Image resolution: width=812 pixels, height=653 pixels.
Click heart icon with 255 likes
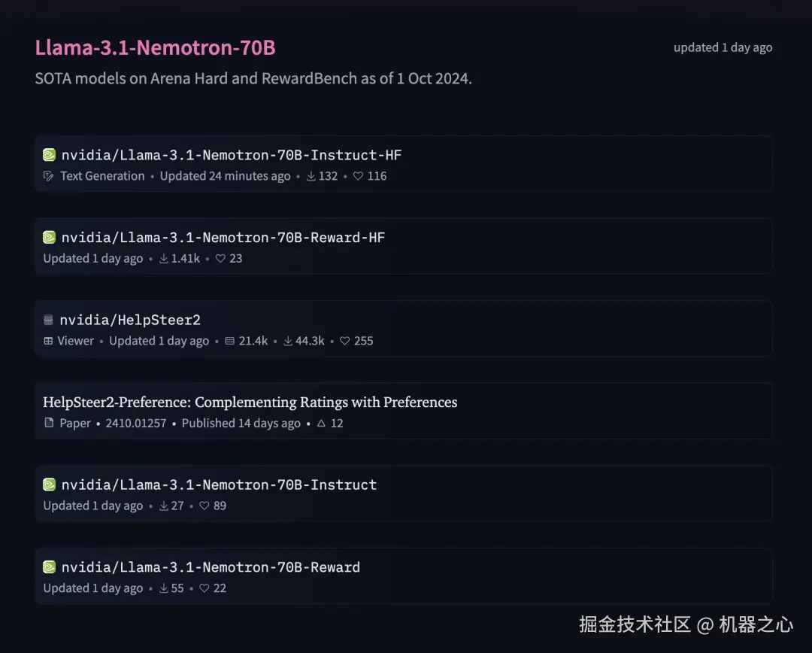tap(344, 341)
